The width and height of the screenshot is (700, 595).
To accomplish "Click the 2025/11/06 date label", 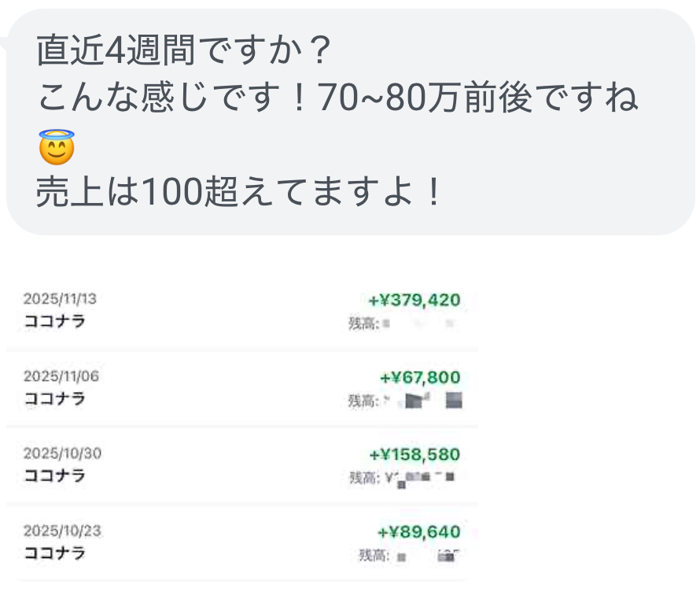I will point(61,376).
